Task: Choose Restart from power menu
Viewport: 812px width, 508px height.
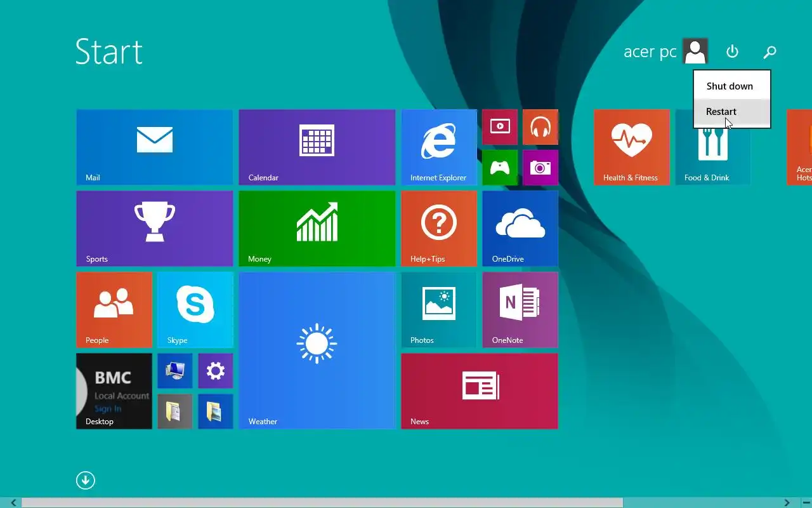Action: point(732,112)
